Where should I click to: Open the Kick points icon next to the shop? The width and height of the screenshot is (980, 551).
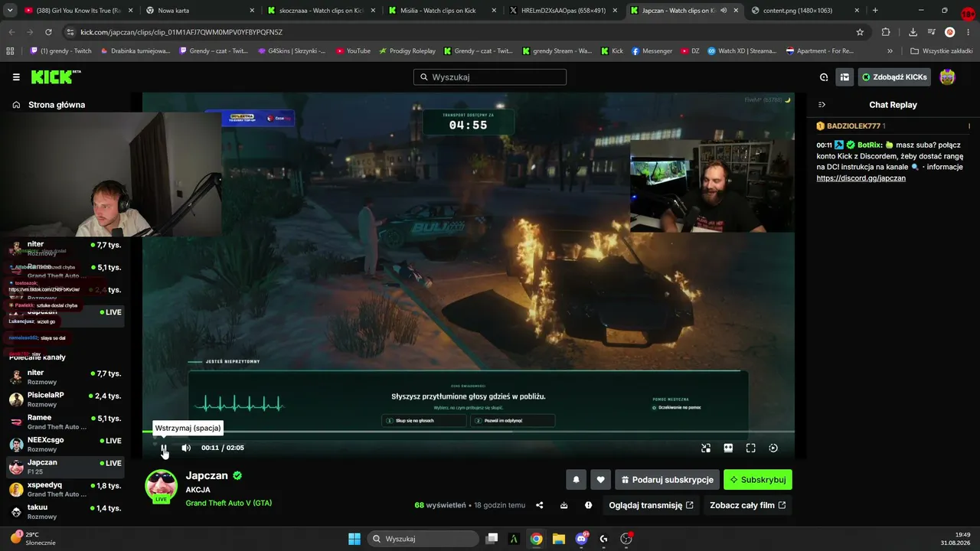tap(824, 77)
